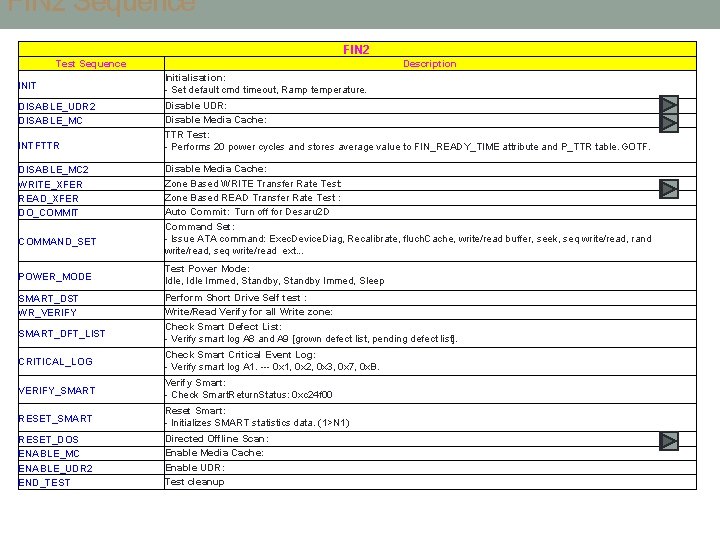Select the COMMAND_SET cell
Image resolution: width=720 pixels, height=540 pixels.
tap(91, 241)
